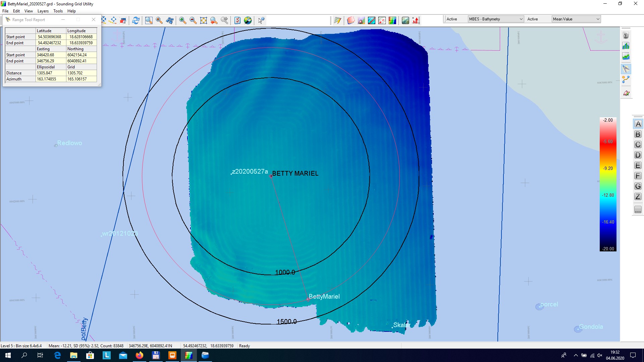This screenshot has width=644, height=362.
Task: Expand the Mean Value dropdown
Action: click(x=576, y=19)
